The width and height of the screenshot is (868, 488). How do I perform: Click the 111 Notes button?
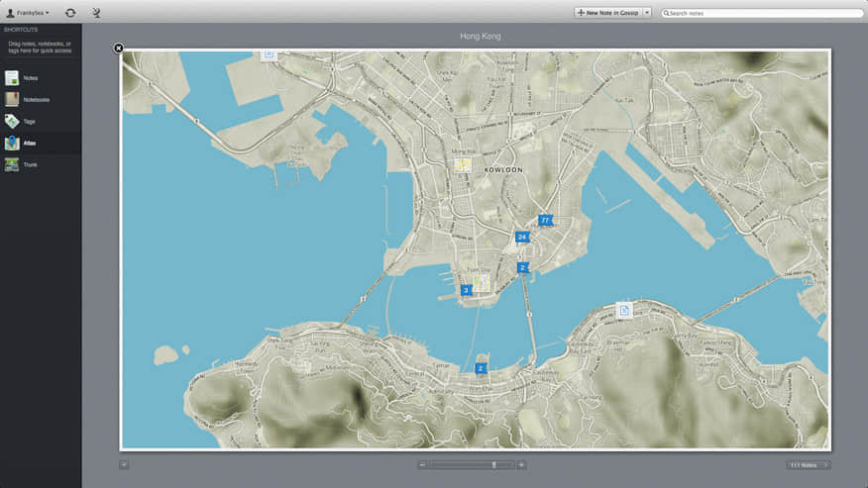pyautogui.click(x=809, y=464)
